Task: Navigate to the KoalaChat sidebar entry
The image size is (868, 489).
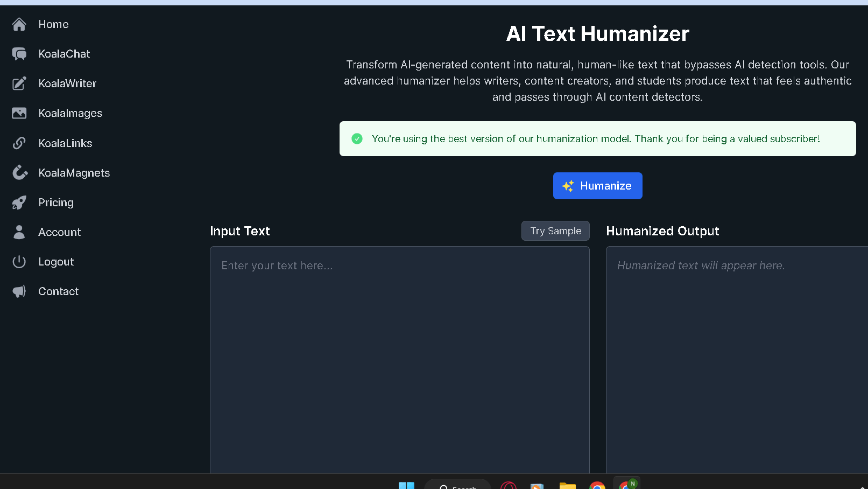Action: tap(63, 54)
